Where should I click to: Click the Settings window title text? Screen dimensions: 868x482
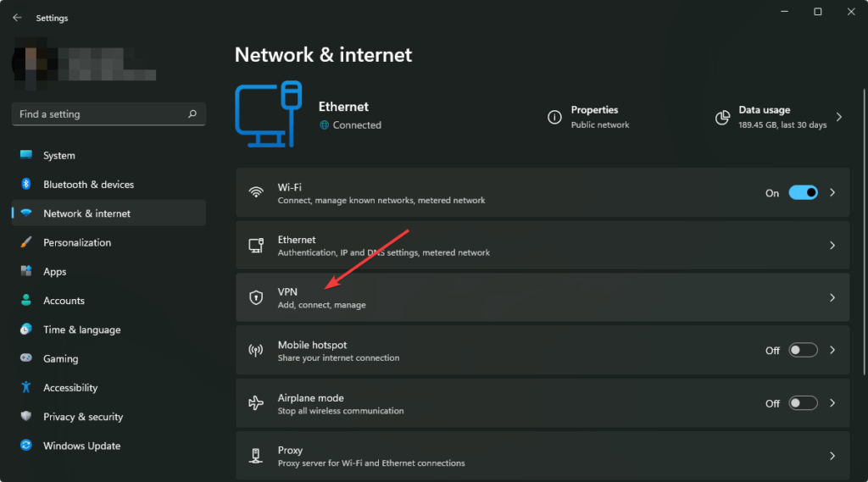[x=52, y=18]
